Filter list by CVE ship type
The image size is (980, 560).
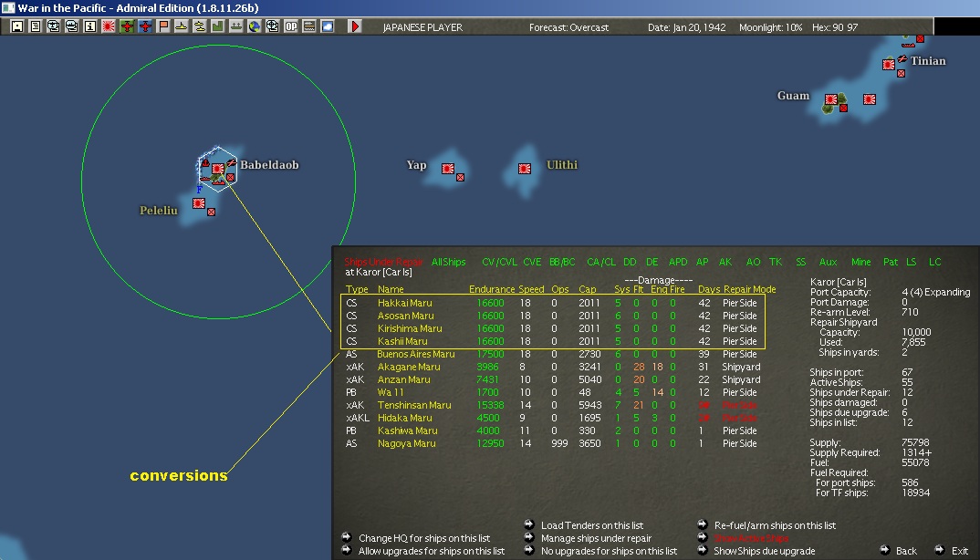[x=532, y=262]
